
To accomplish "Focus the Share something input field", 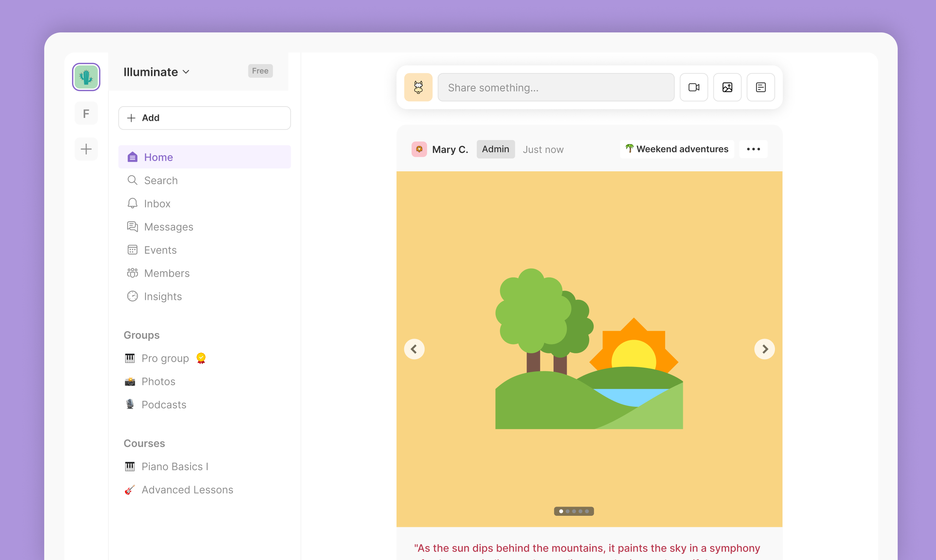I will tap(556, 87).
